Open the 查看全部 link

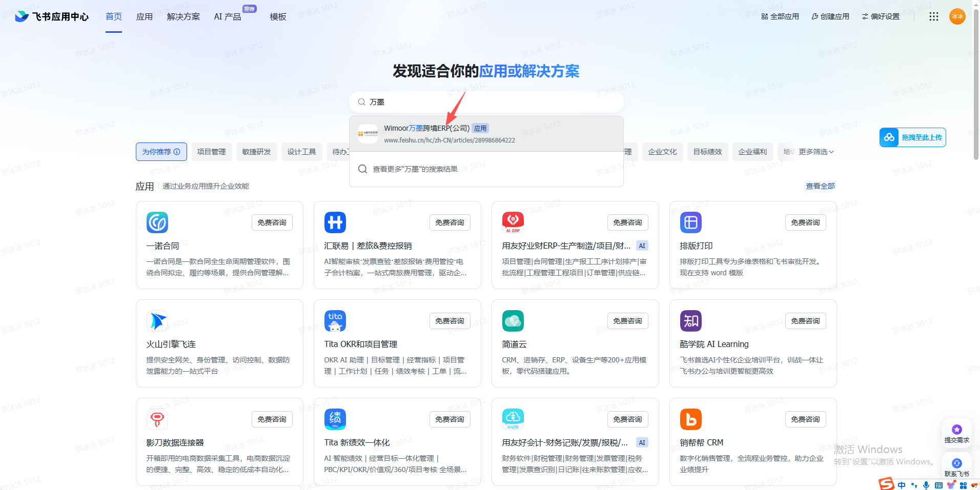tap(820, 186)
